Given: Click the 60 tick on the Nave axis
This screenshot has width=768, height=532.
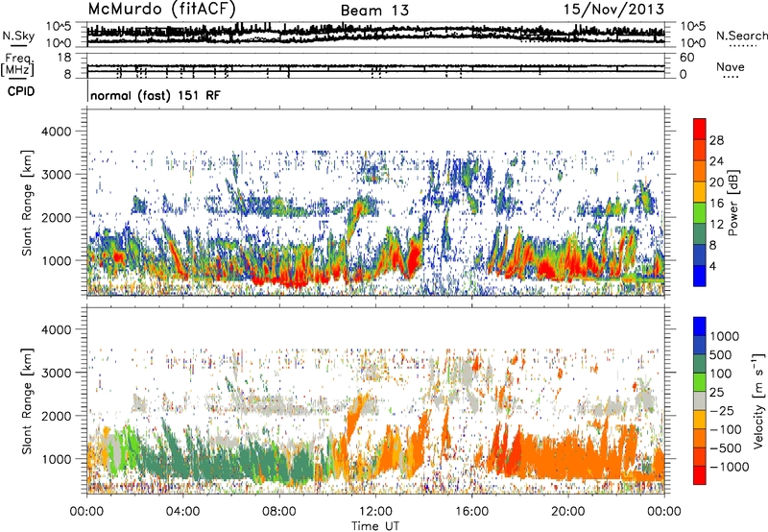Looking at the screenshot, I should click(x=686, y=57).
